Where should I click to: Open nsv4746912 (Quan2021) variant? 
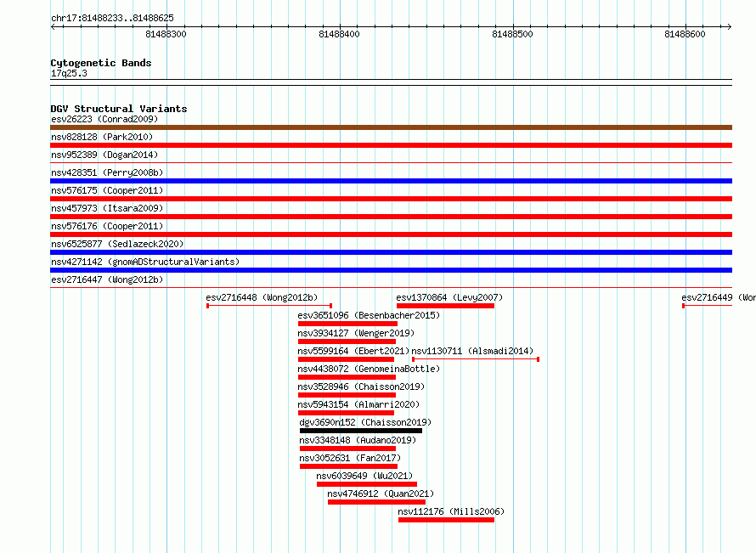(x=381, y=494)
